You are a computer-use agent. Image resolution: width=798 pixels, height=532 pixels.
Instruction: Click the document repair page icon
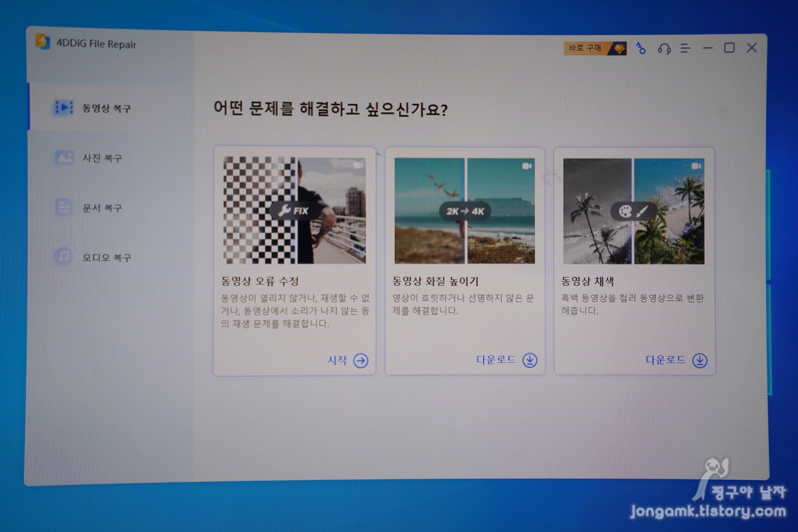pyautogui.click(x=64, y=207)
